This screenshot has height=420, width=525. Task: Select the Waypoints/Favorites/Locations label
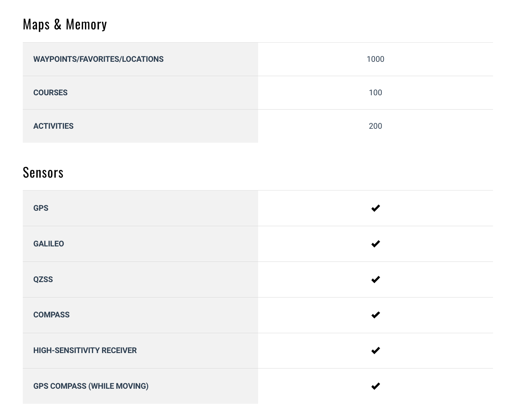(x=98, y=59)
